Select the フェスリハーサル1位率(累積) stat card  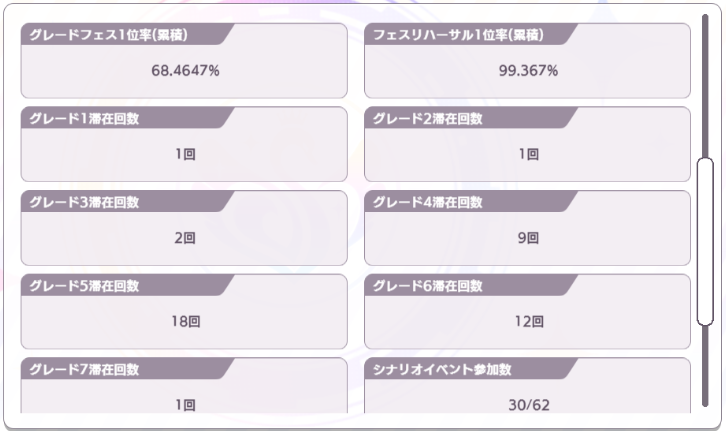[527, 61]
